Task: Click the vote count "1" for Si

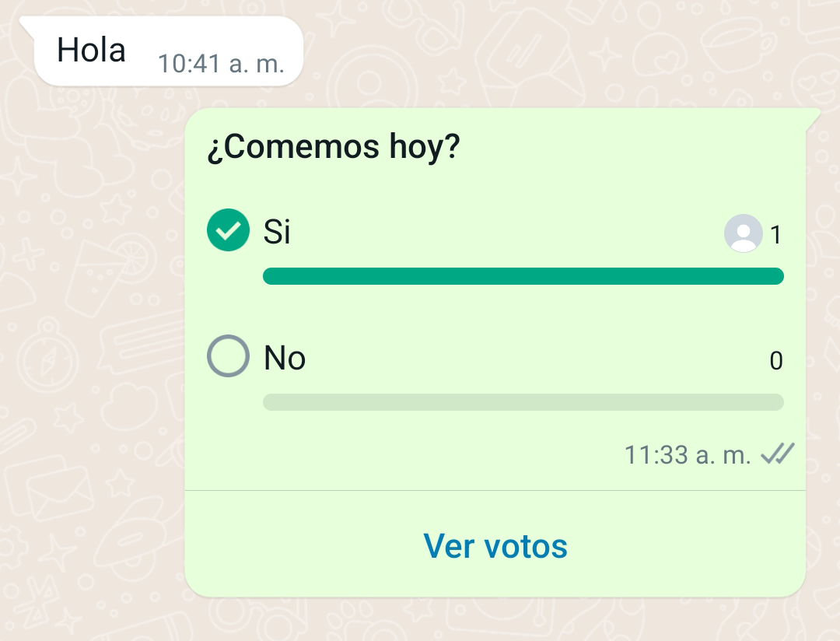Action: [x=775, y=235]
